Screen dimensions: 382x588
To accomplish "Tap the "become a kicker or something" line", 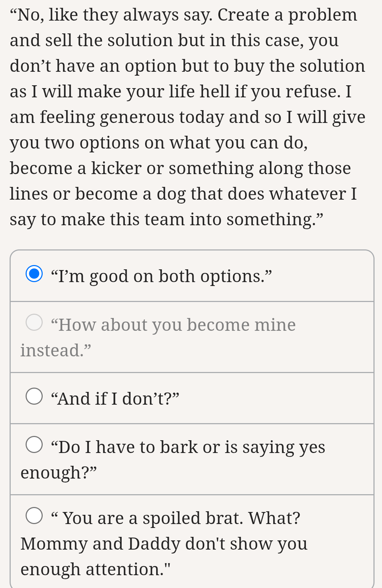I will click(180, 168).
